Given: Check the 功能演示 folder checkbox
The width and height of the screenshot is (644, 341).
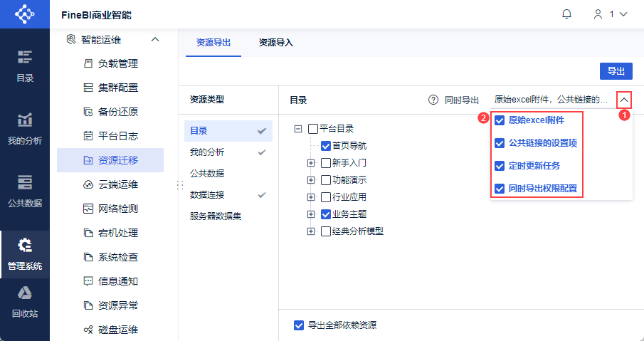Looking at the screenshot, I should coord(326,180).
